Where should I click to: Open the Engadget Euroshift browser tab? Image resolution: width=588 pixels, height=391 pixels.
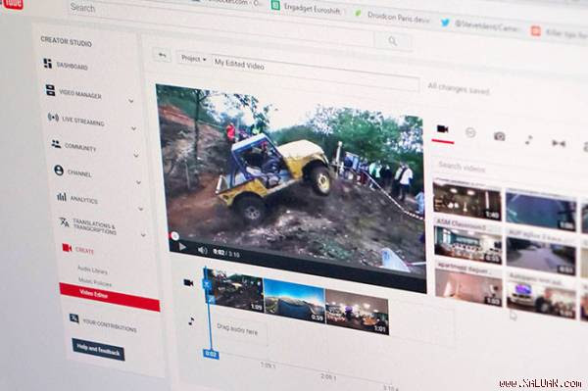coord(306,8)
